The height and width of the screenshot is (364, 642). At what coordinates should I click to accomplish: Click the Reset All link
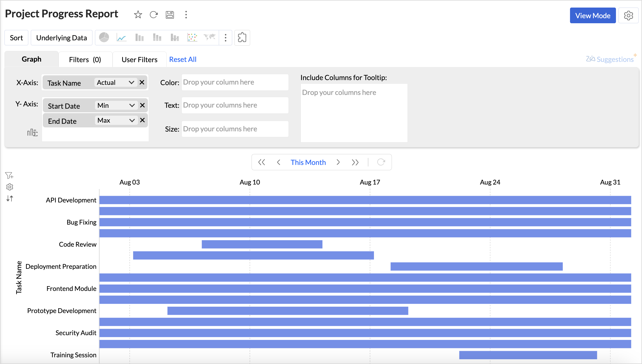[183, 59]
